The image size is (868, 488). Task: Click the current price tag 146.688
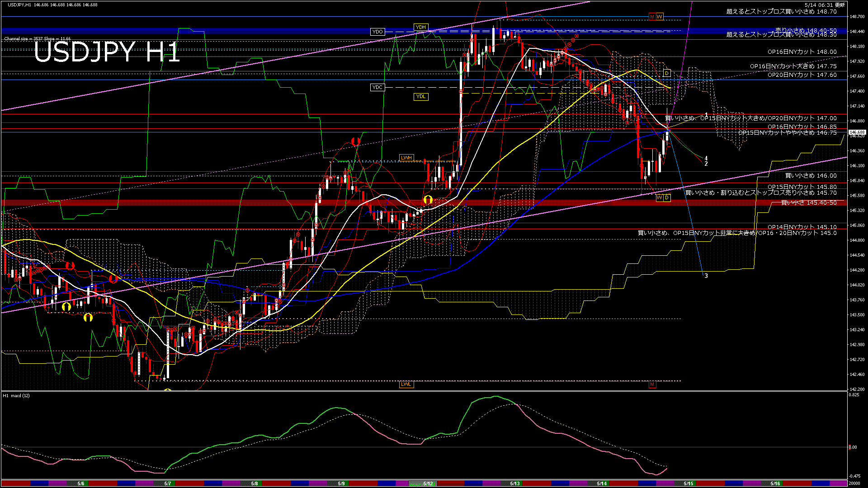click(x=857, y=132)
